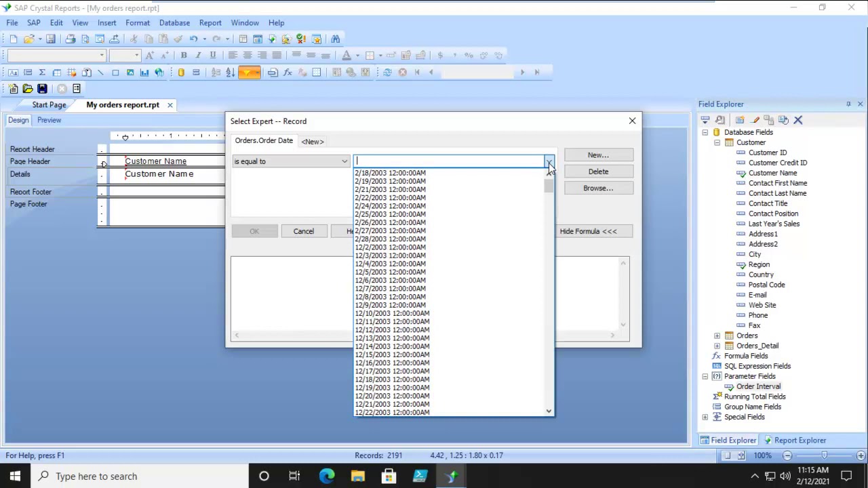Screen dimensions: 868x488
Task: Open File Explorer from the taskbar
Action: click(x=357, y=476)
